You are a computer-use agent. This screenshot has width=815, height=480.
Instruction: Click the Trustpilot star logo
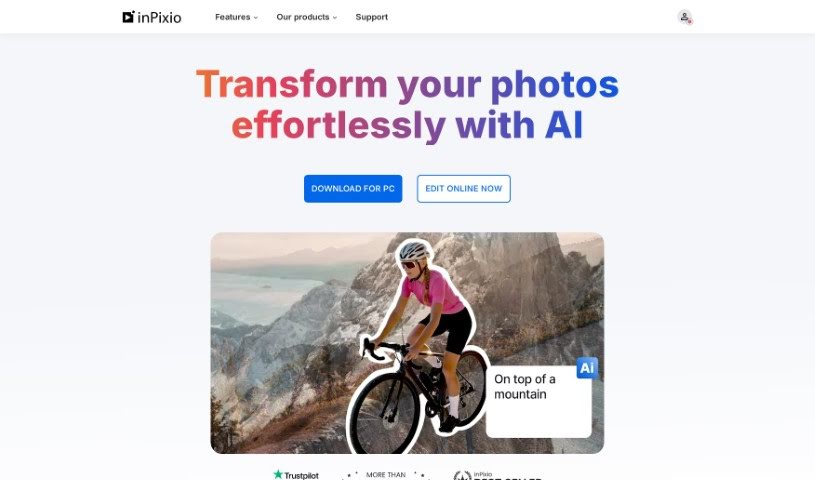click(x=278, y=474)
